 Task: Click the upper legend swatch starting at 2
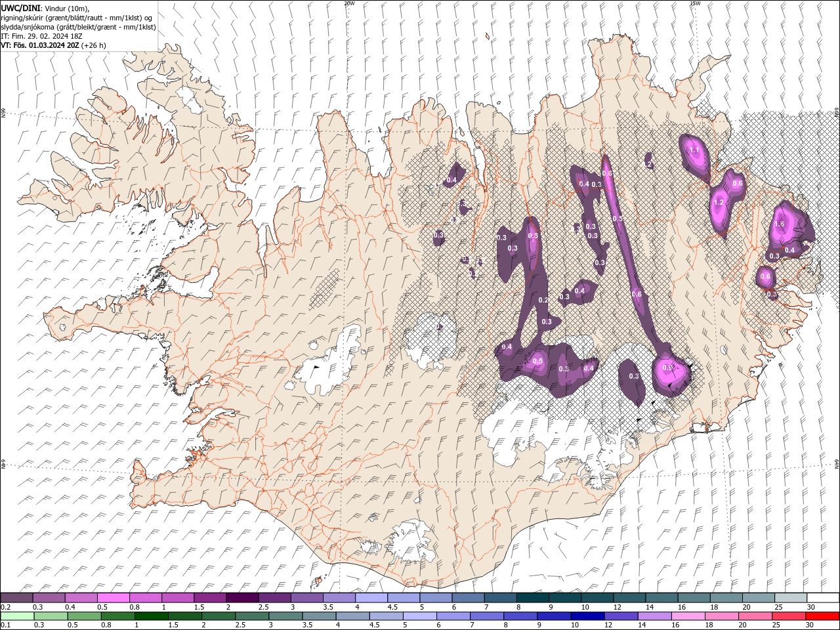(x=242, y=598)
